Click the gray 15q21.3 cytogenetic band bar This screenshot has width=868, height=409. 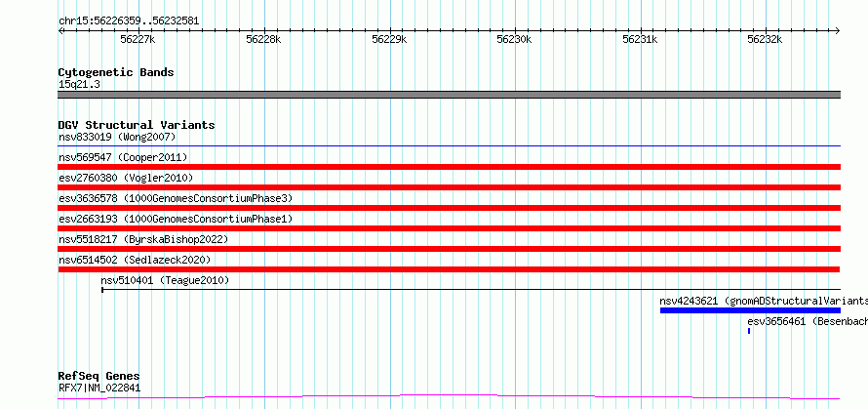click(x=450, y=95)
